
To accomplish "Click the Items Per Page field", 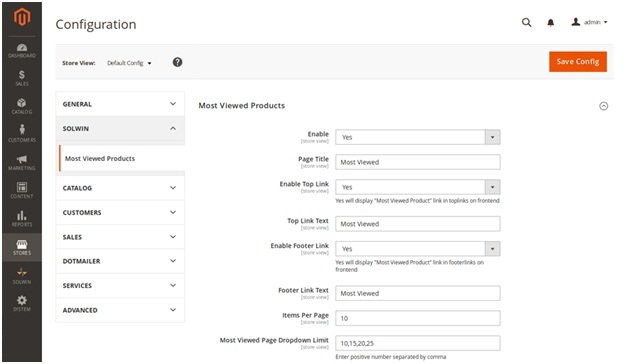I will pyautogui.click(x=418, y=318).
